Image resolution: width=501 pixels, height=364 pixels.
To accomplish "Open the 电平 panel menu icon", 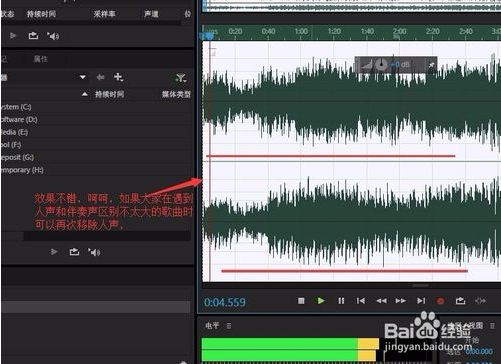I will click(229, 326).
